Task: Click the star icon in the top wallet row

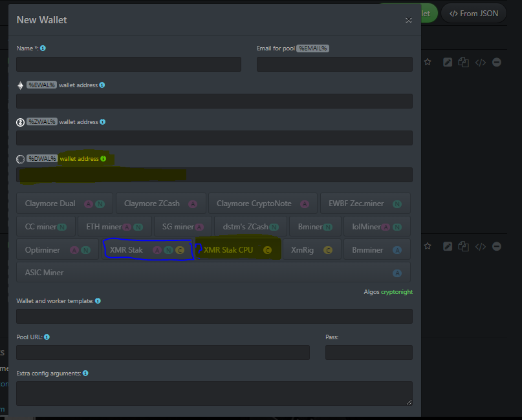Action: pyautogui.click(x=428, y=62)
